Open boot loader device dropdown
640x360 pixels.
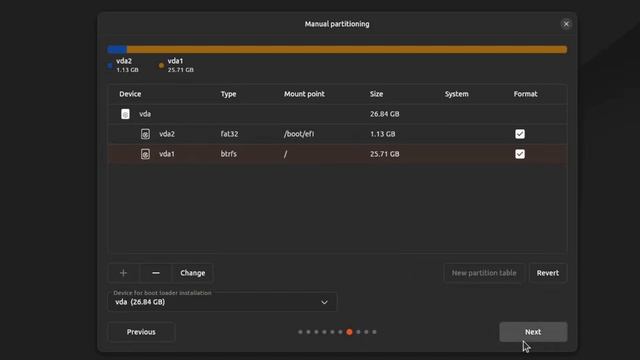[x=222, y=302]
